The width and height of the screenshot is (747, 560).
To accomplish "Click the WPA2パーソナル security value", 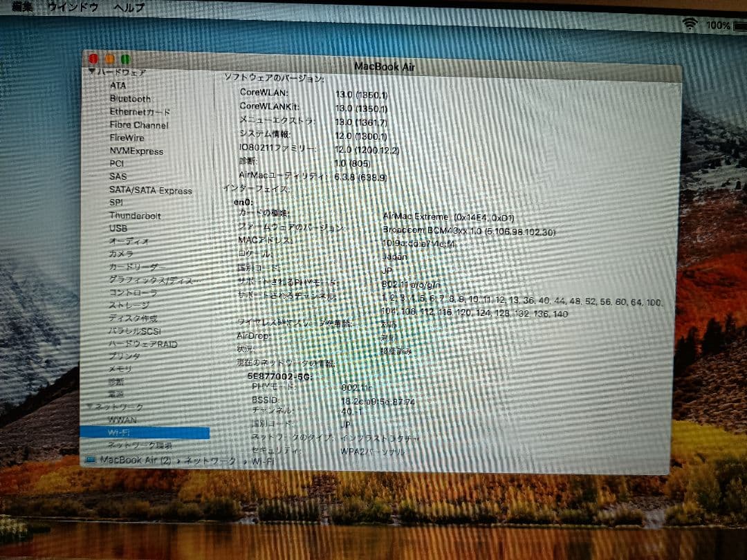I will (372, 451).
